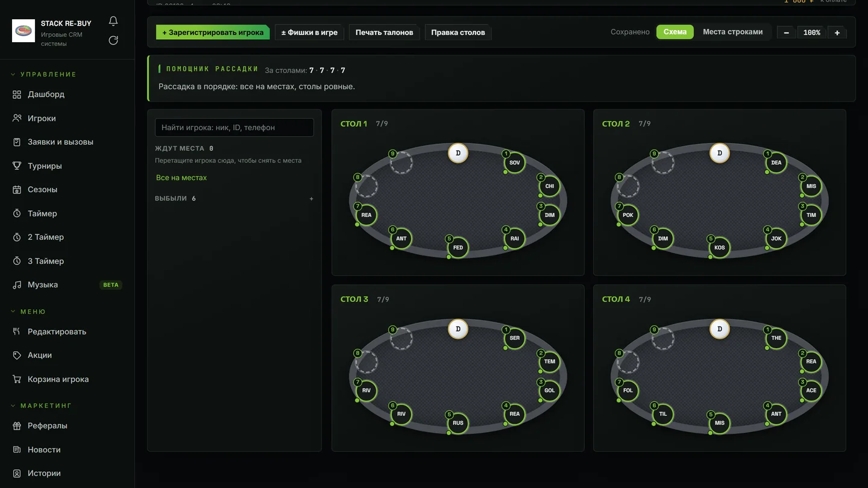
Task: Click the 100% zoom value
Action: click(812, 33)
